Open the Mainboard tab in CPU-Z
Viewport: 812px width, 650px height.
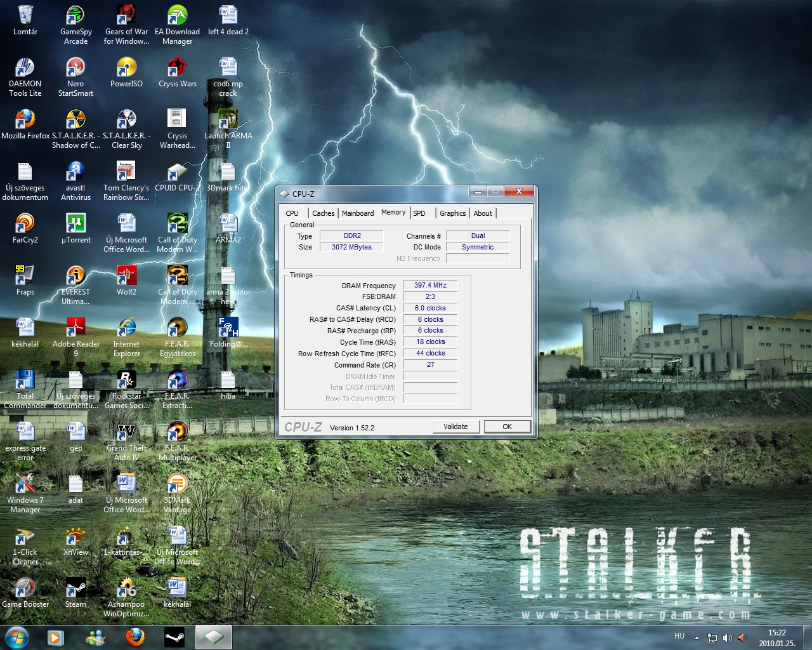tap(358, 213)
